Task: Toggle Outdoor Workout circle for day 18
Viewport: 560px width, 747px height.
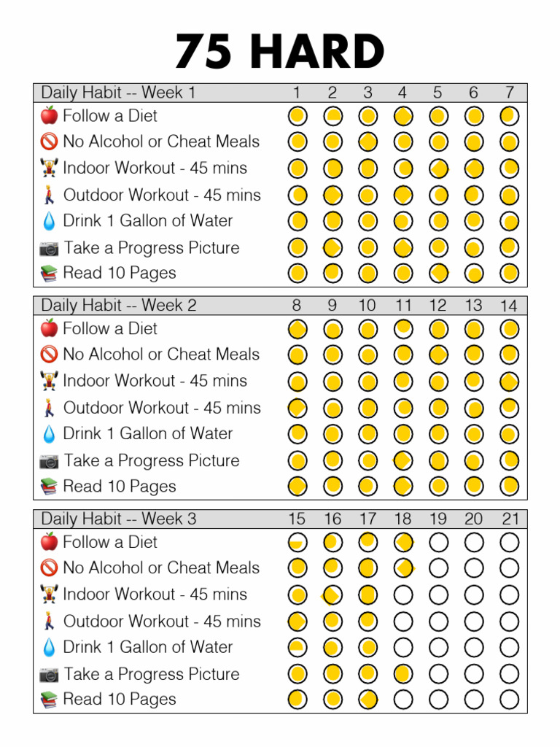Action: pos(403,621)
